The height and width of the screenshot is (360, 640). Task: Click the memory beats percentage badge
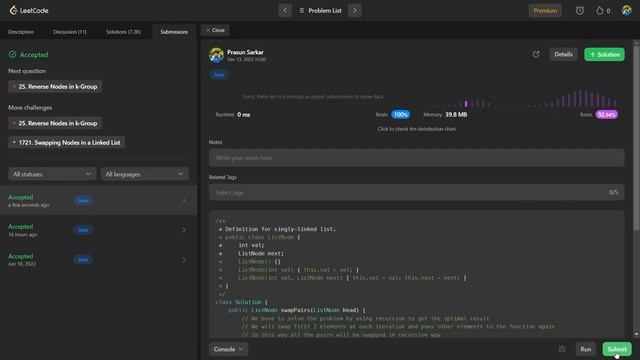coord(607,115)
